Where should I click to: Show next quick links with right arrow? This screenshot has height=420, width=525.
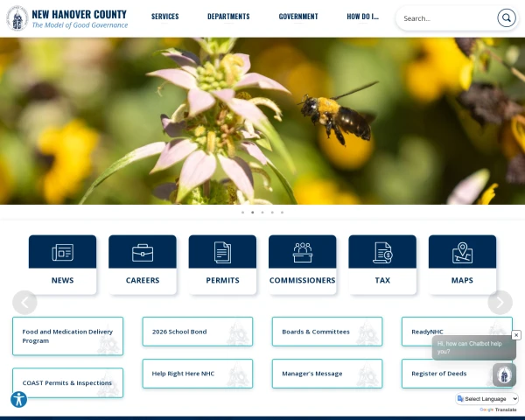500,303
